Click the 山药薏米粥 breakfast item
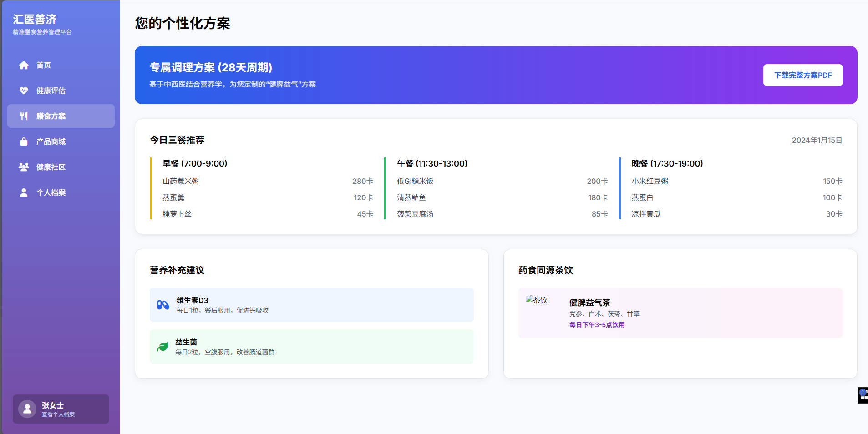 [x=180, y=181]
